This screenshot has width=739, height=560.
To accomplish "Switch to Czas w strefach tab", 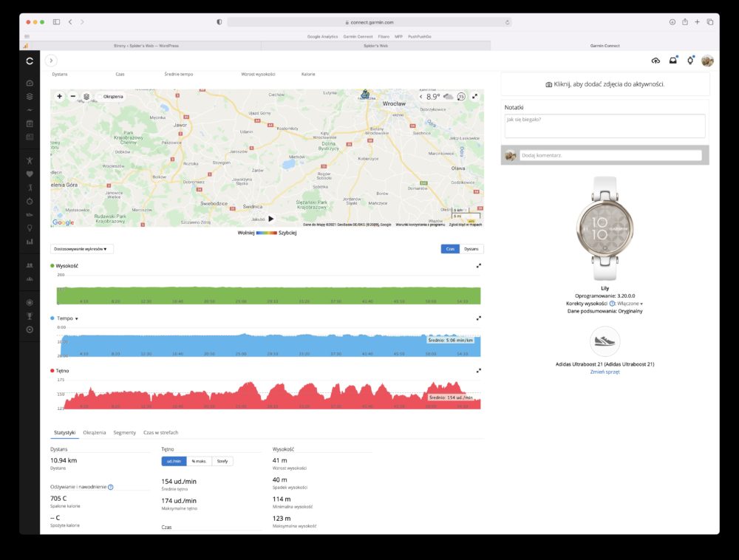I will 160,432.
